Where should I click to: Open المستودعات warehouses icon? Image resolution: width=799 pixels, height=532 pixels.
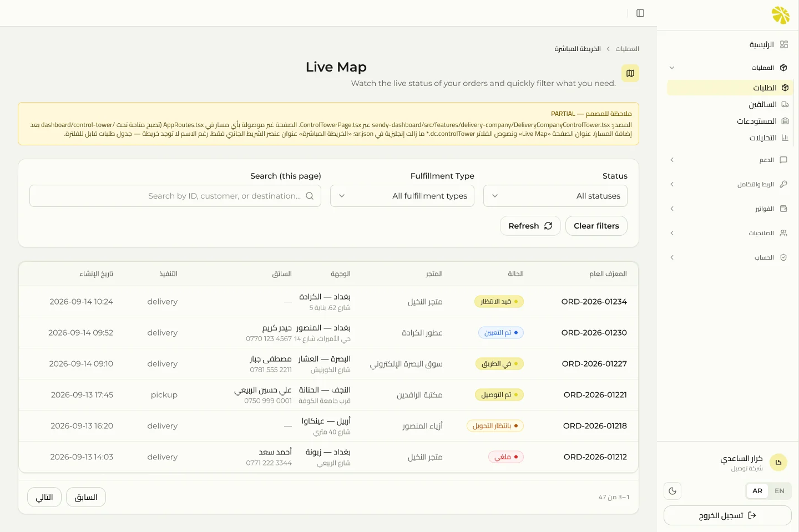click(785, 121)
